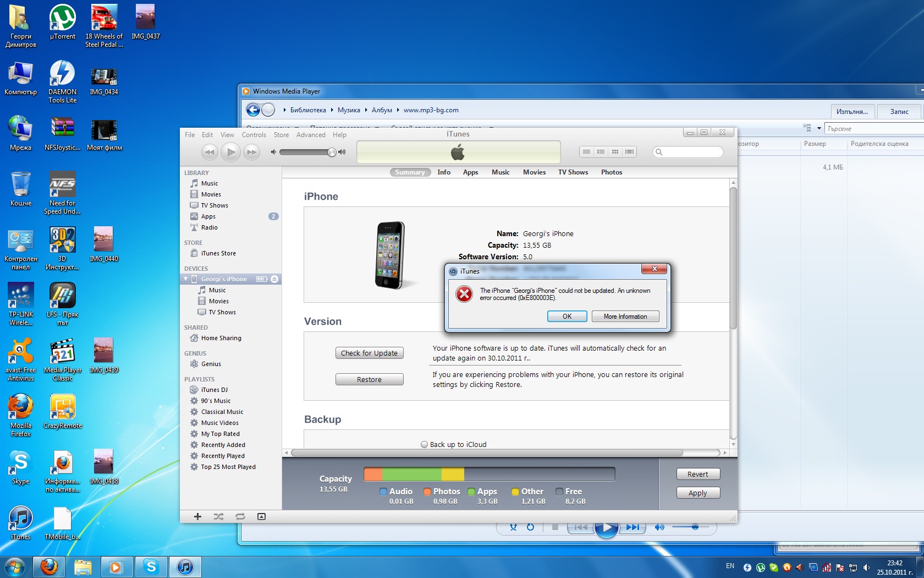The image size is (924, 578).
Task: Click the iTunes search field
Action: tap(687, 152)
